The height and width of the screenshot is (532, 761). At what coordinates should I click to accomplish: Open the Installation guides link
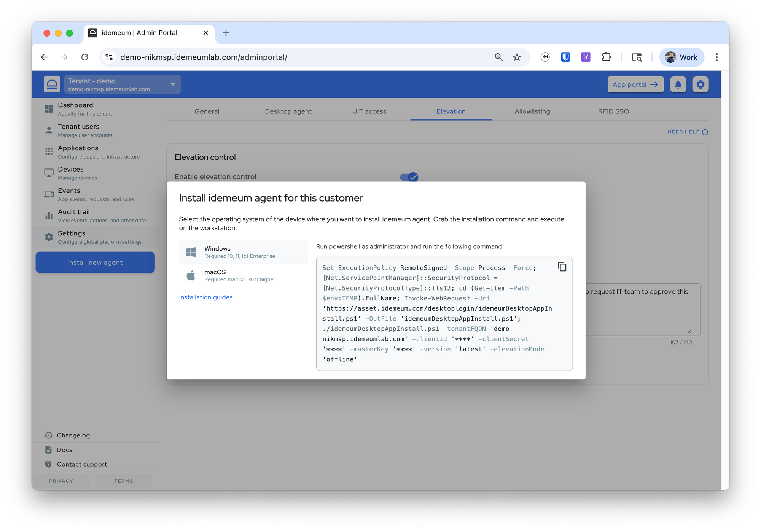click(x=205, y=297)
